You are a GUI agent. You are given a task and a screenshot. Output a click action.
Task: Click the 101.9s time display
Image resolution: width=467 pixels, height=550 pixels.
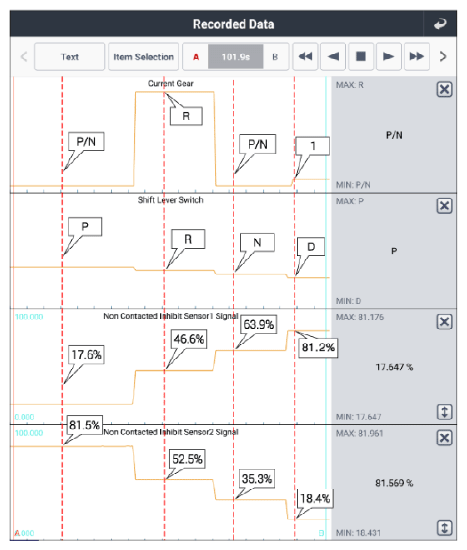click(x=236, y=57)
